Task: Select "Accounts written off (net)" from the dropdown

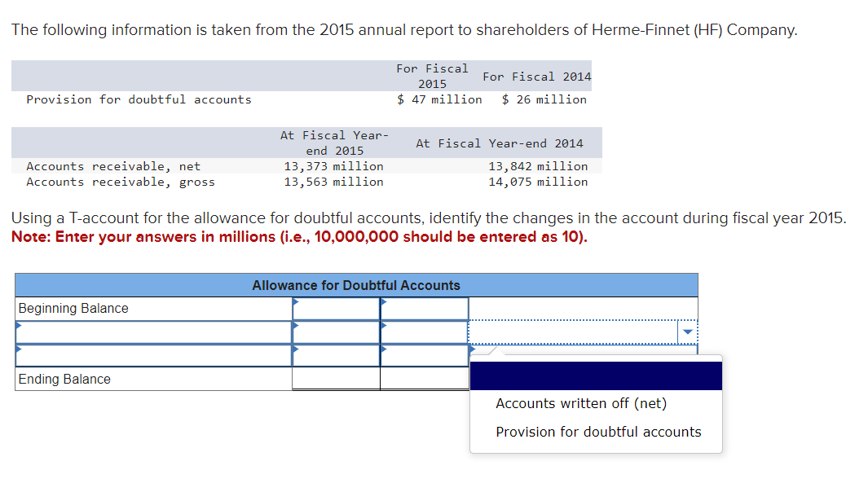Action: click(x=580, y=403)
